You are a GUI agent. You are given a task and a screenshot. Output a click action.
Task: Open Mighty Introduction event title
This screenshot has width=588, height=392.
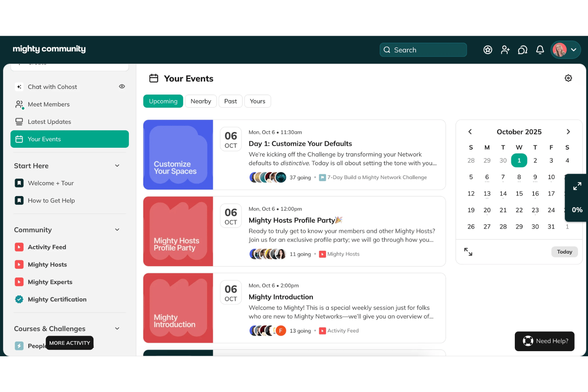point(281,297)
